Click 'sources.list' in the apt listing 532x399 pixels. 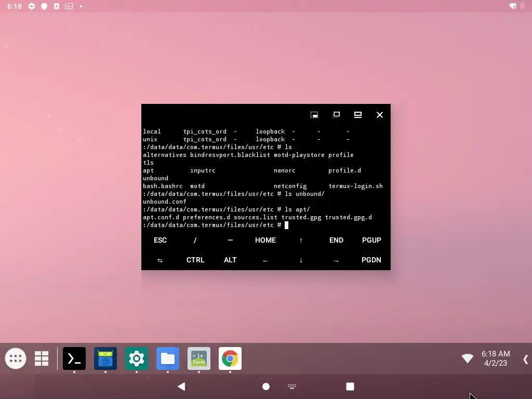pyautogui.click(x=256, y=217)
